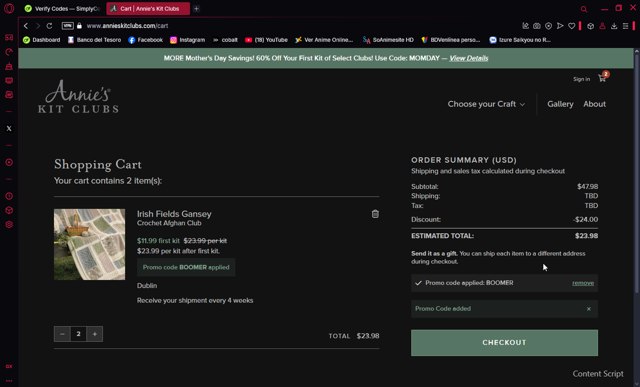
Task: Open the shopping cart icon
Action: [x=603, y=78]
